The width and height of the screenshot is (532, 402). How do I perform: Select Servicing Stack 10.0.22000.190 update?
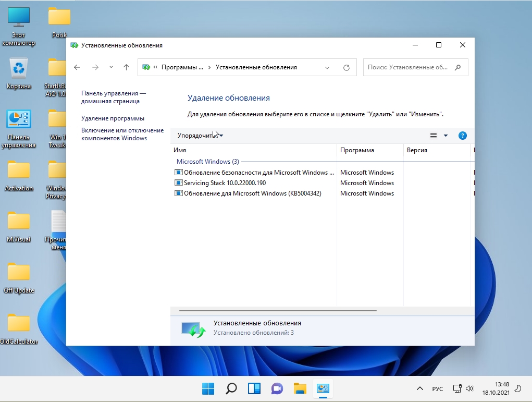click(x=225, y=183)
